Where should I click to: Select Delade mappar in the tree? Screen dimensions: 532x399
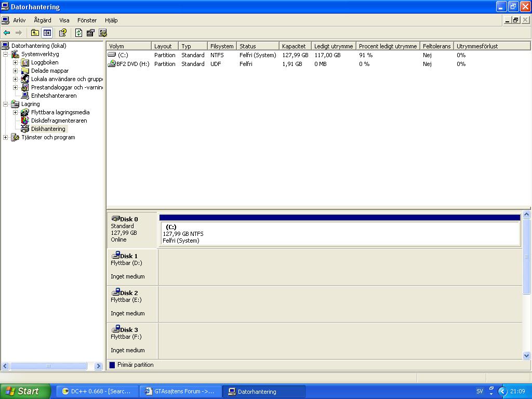[49, 71]
